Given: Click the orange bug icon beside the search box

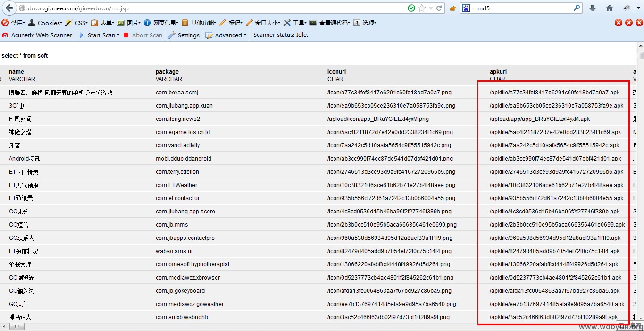Looking at the screenshot, I should click(x=452, y=8).
